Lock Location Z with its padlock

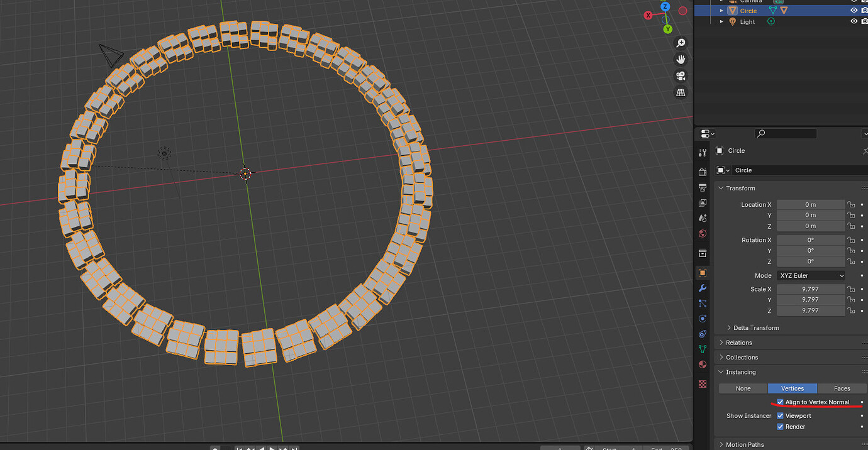[x=851, y=226]
